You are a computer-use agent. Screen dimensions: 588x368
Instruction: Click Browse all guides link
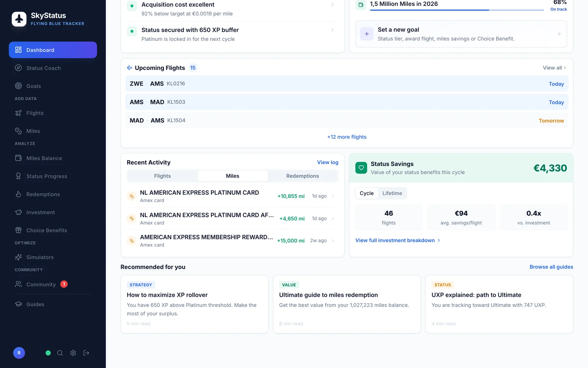click(551, 267)
